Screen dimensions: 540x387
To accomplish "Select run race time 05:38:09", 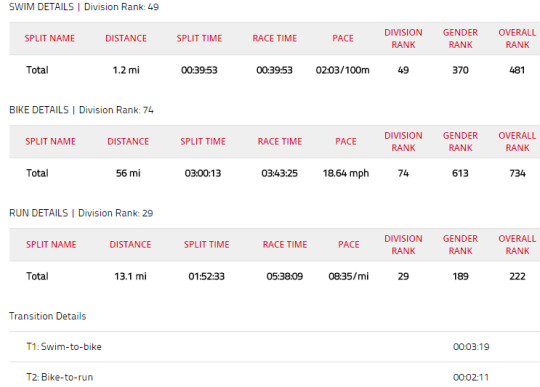I will tap(284, 276).
